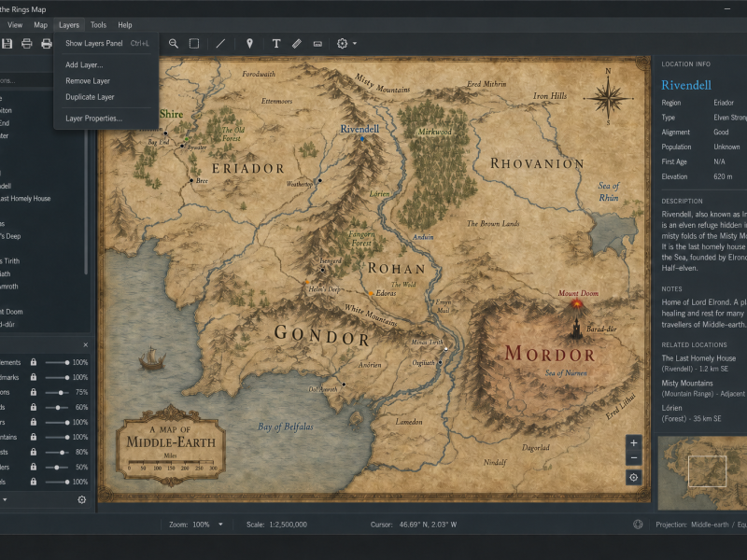This screenshot has width=747, height=560.
Task: Open the layers panel bottom dropdown arrow
Action: tap(5, 499)
